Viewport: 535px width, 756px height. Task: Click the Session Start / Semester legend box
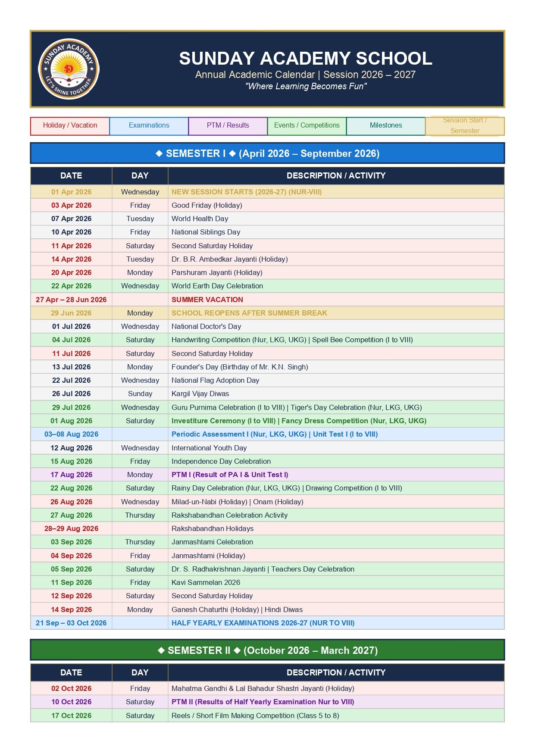pos(465,126)
